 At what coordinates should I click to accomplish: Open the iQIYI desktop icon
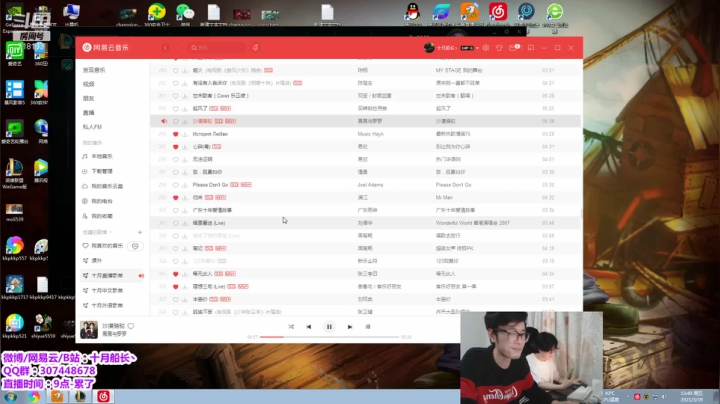point(14,53)
